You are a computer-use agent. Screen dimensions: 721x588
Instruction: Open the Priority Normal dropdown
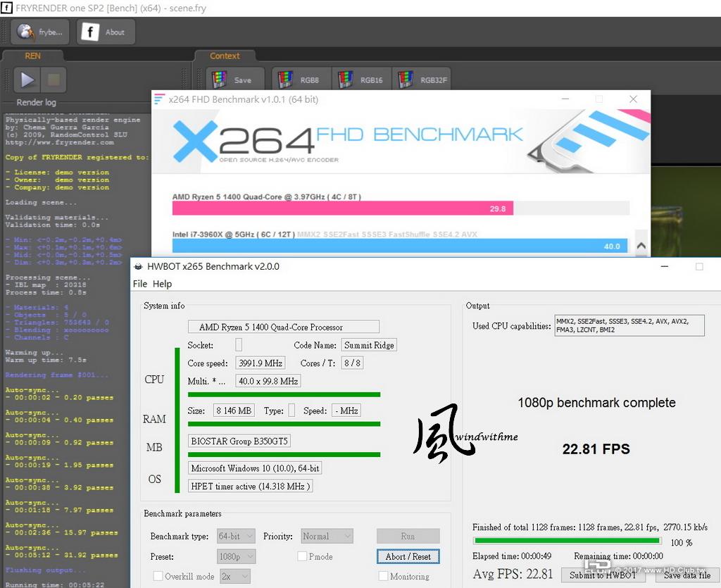pos(327,536)
